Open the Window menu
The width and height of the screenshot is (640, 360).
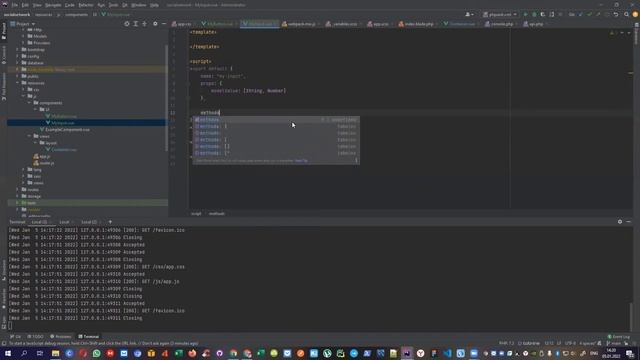(x=139, y=5)
